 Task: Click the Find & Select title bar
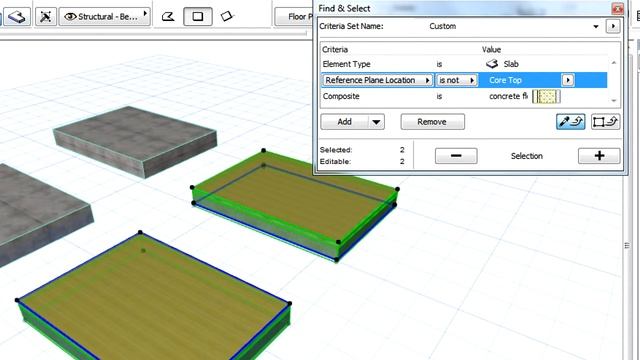(x=463, y=8)
